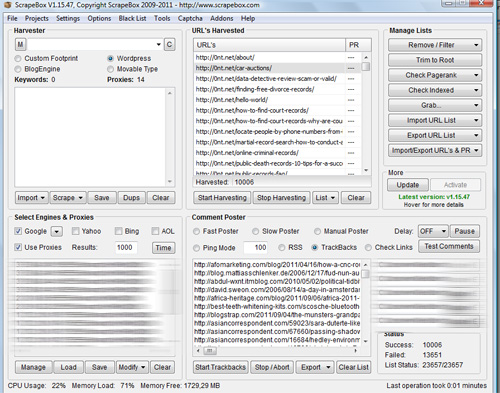500x393 pixels.
Task: Open the Delay OFF dropdown
Action: (433, 231)
